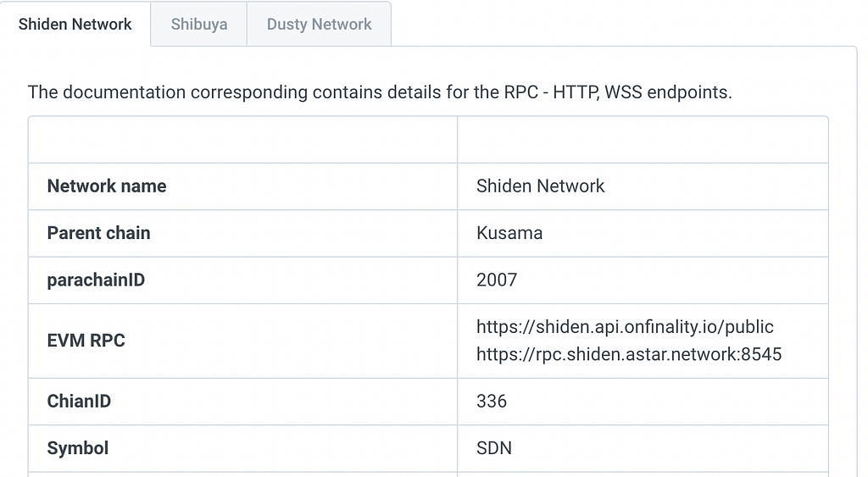This screenshot has width=868, height=477.
Task: Switch to the Shibuya tab
Action: click(x=198, y=25)
